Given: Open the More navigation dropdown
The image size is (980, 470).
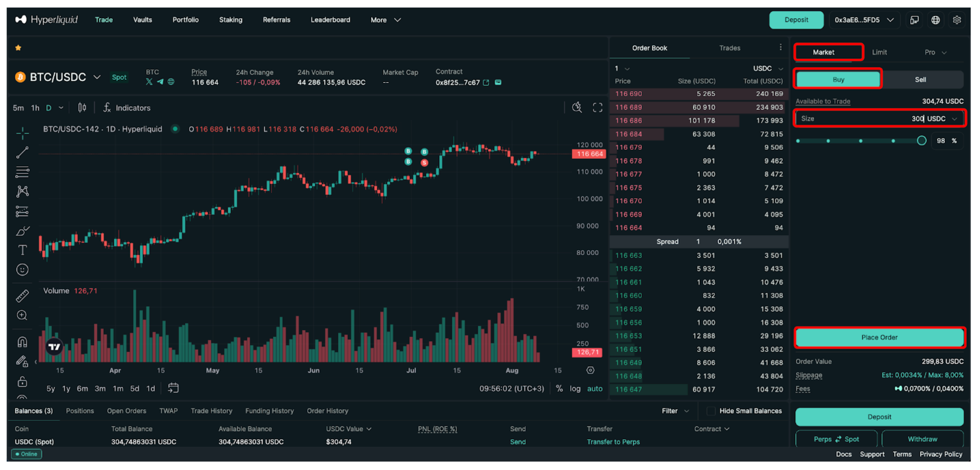Looking at the screenshot, I should pyautogui.click(x=385, y=20).
